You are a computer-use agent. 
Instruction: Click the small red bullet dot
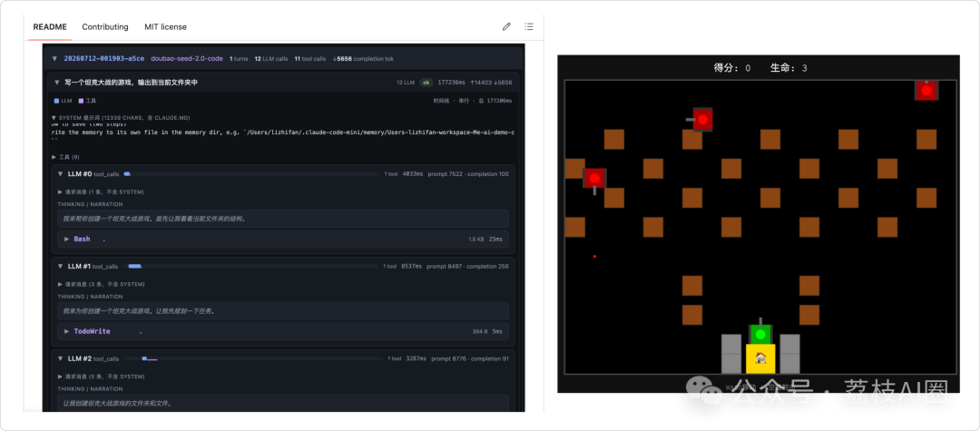(594, 256)
